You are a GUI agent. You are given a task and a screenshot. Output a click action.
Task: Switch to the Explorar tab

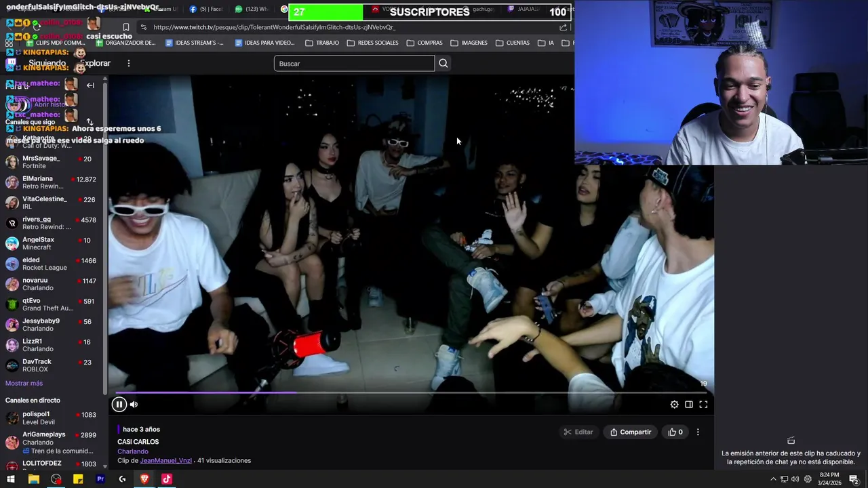click(96, 63)
